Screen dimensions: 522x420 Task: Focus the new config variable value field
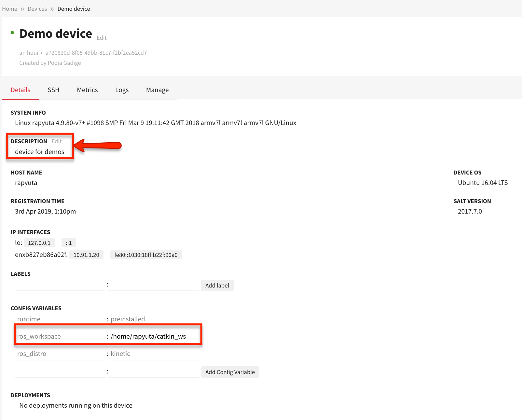point(154,372)
